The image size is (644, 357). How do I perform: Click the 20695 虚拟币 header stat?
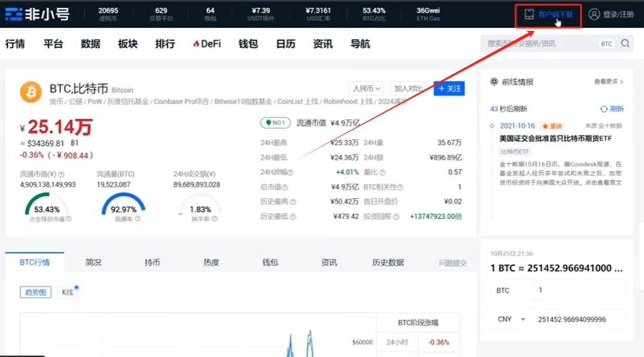108,14
